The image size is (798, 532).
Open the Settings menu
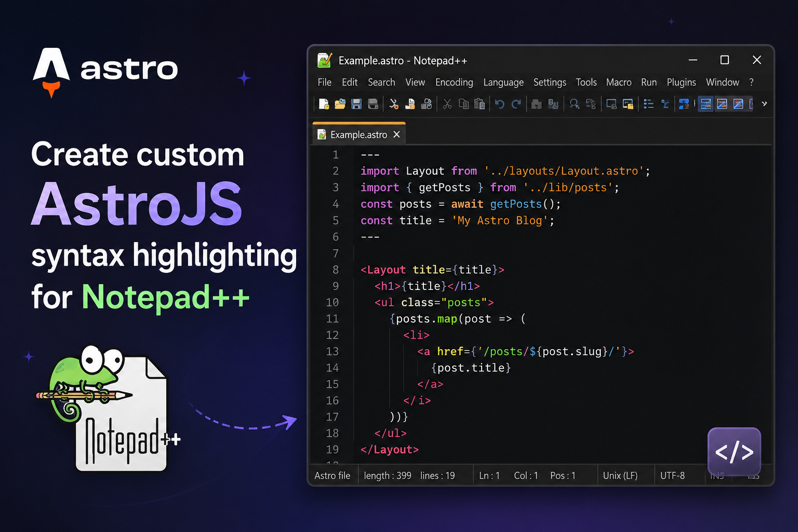[x=550, y=82]
